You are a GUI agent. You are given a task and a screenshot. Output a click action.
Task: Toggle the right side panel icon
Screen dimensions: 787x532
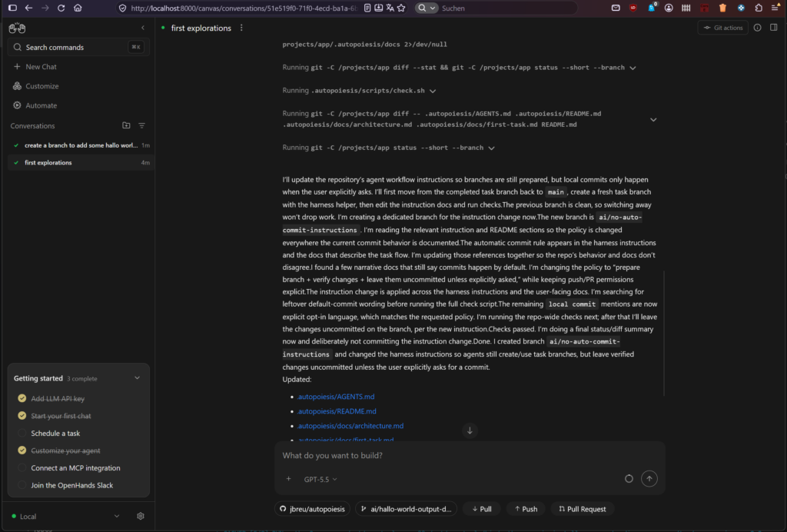[773, 28]
